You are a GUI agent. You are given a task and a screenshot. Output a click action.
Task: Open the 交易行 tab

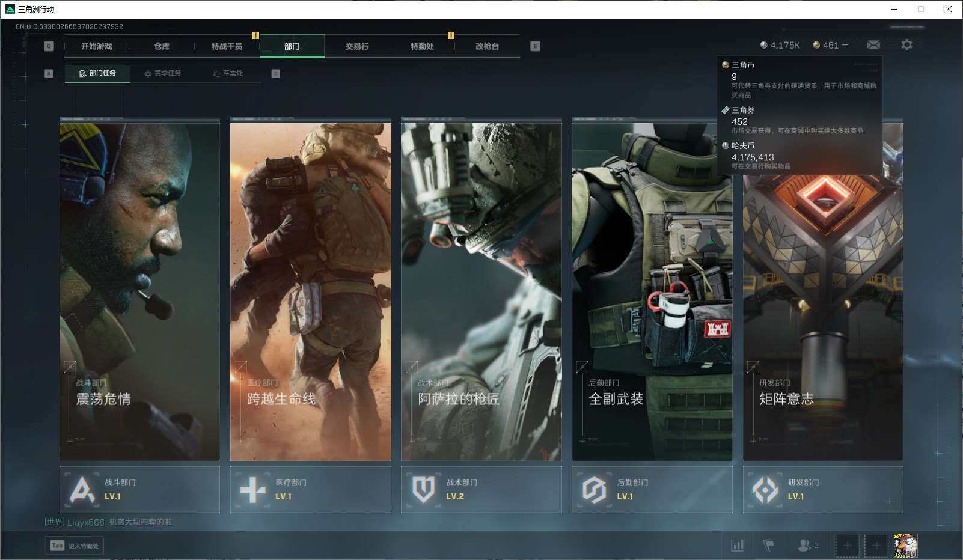click(357, 46)
